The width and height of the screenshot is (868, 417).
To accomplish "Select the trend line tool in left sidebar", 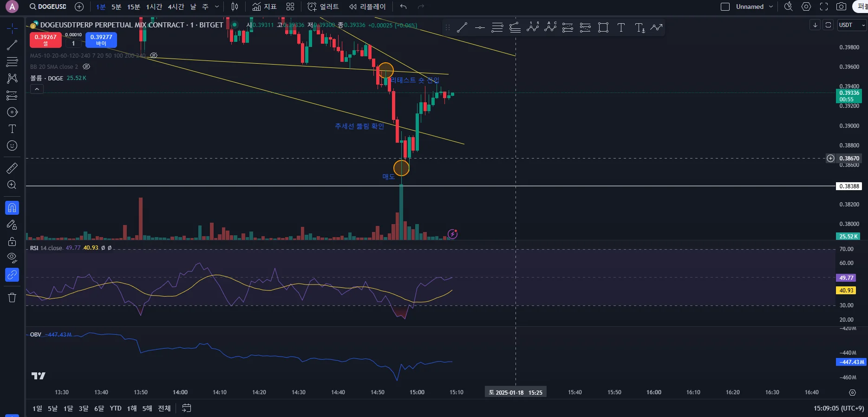I will [x=12, y=45].
